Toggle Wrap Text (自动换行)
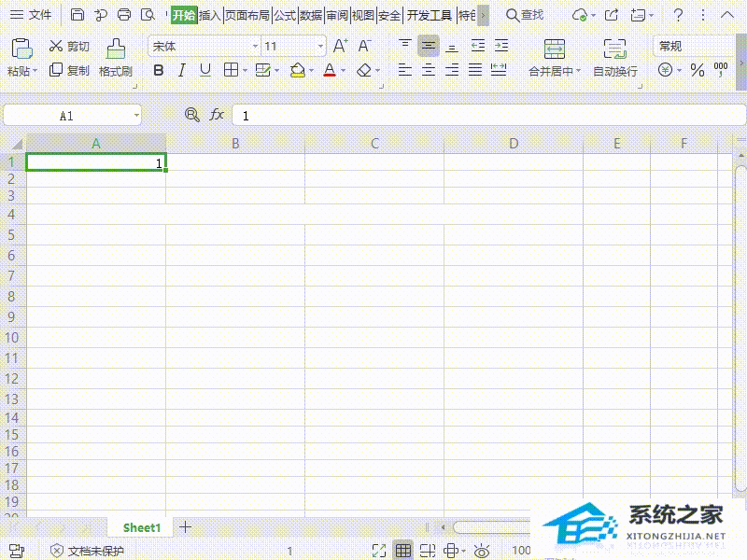Viewport: 747px width, 560px height. [x=615, y=58]
